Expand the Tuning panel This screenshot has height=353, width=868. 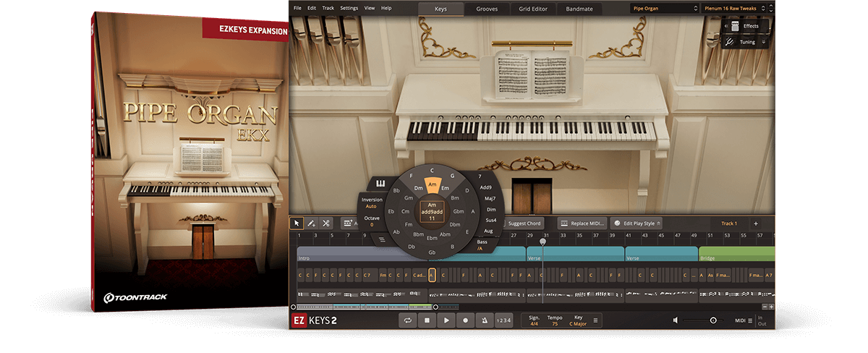click(x=746, y=42)
